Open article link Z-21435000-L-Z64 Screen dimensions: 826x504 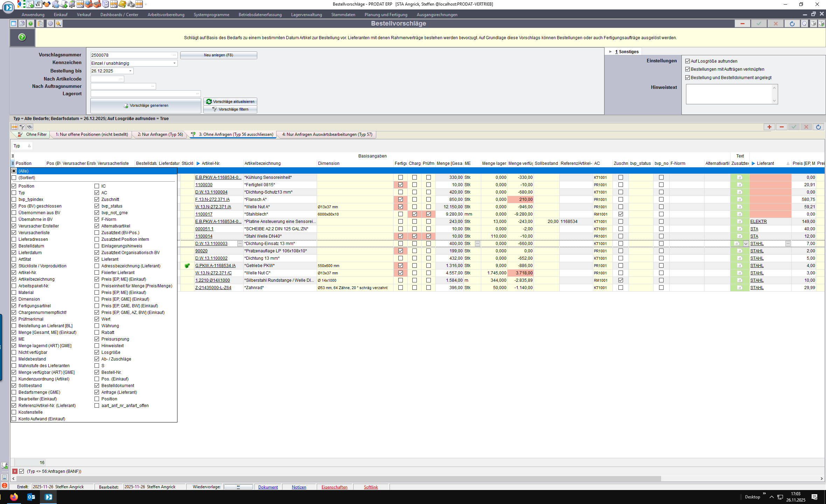213,288
